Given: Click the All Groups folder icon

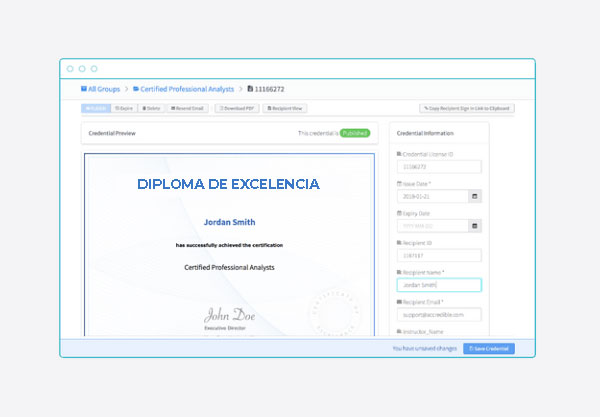Looking at the screenshot, I should 84,89.
